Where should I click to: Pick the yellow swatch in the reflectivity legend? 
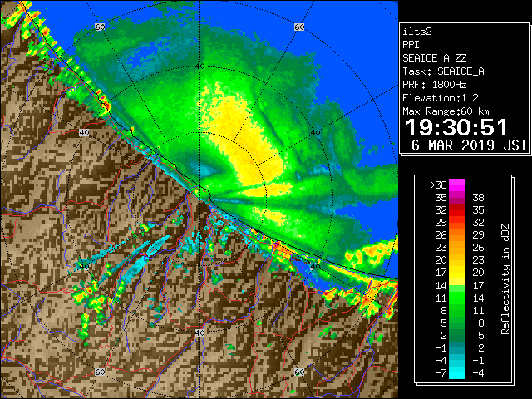click(457, 273)
